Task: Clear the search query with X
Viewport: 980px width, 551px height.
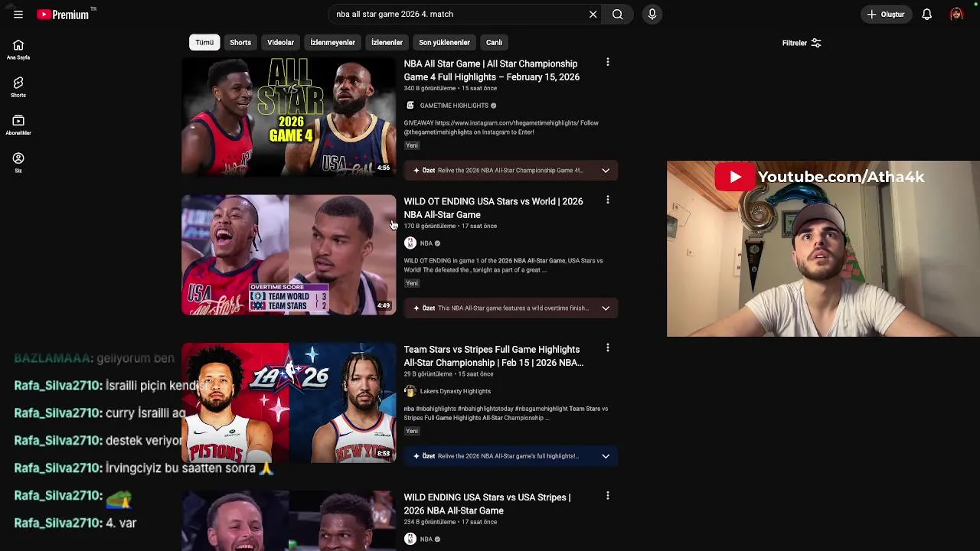Action: (x=593, y=14)
